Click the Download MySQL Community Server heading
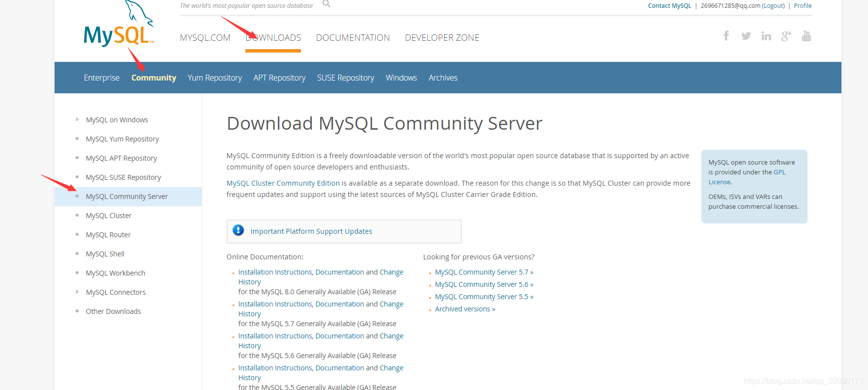 click(x=385, y=124)
